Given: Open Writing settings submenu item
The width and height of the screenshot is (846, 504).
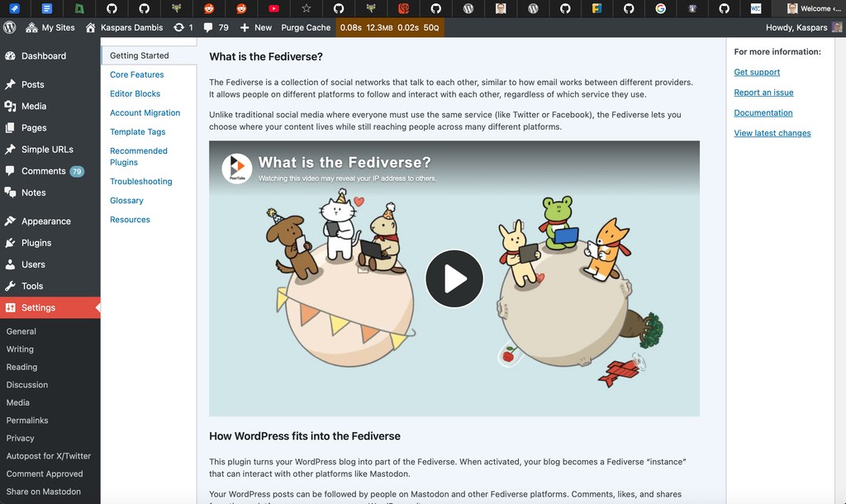Looking at the screenshot, I should coord(20,349).
